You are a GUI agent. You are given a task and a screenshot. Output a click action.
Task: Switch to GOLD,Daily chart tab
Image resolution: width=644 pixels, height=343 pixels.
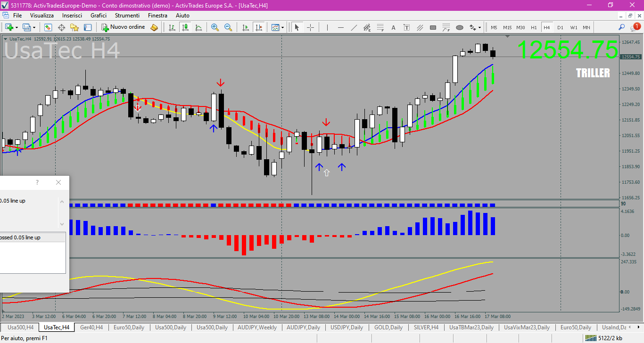tap(388, 327)
